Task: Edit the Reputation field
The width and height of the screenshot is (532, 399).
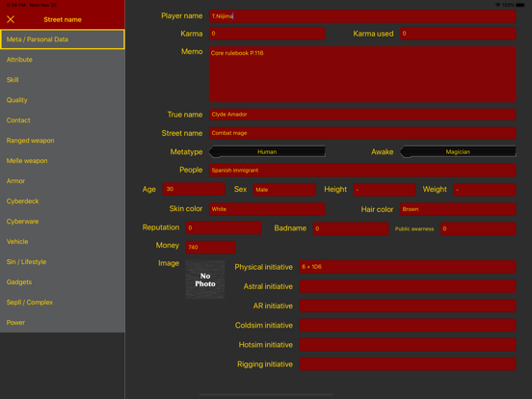Action: click(x=224, y=228)
